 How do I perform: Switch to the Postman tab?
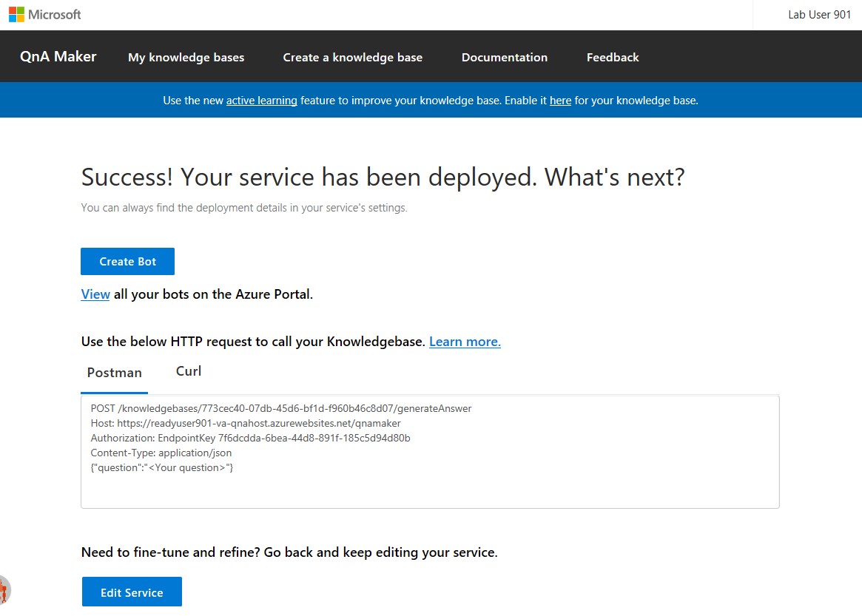115,373
